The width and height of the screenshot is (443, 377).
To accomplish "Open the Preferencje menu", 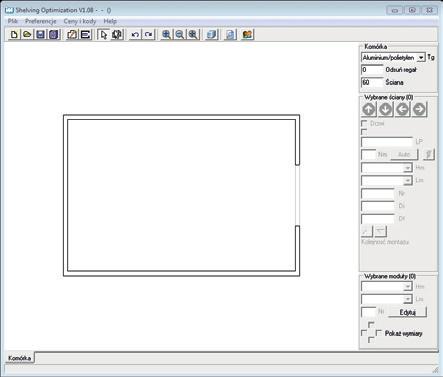I will 41,21.
